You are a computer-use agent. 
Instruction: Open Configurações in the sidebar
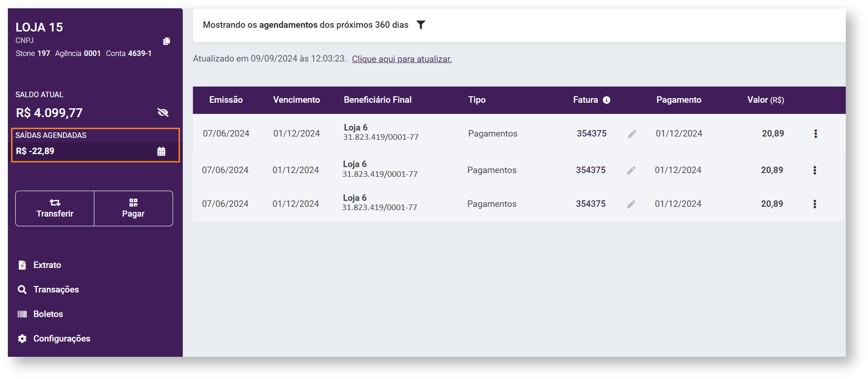click(x=62, y=339)
